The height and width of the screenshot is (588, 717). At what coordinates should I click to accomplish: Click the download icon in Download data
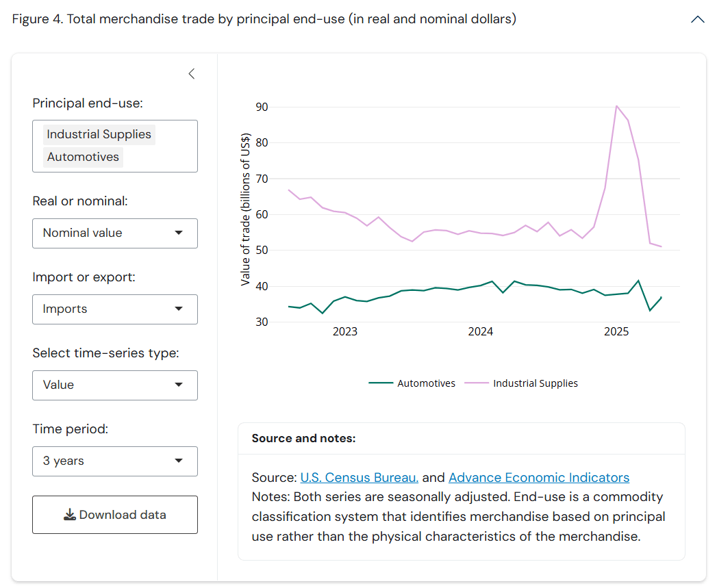pyautogui.click(x=70, y=515)
